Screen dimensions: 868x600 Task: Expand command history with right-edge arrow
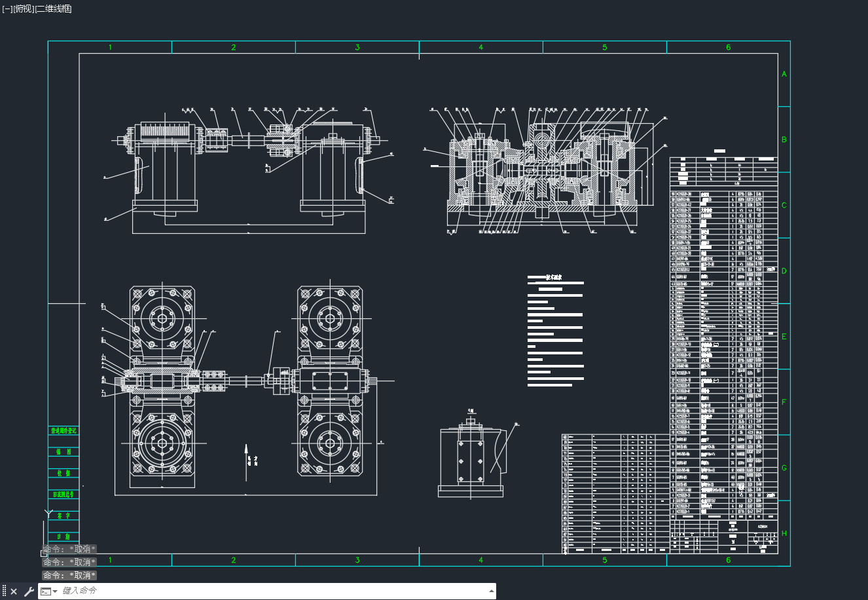click(492, 591)
